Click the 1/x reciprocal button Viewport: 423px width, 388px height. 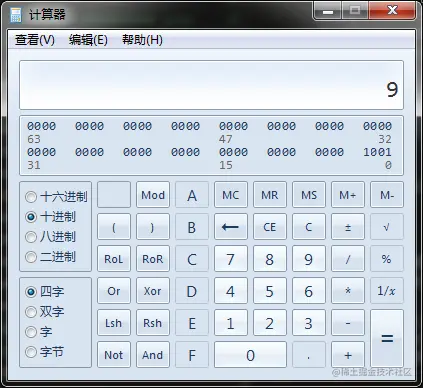(387, 291)
